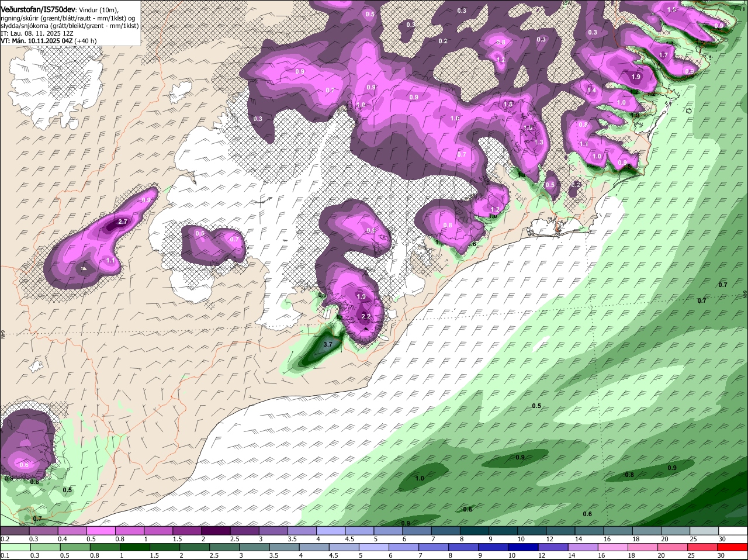Click the 'slydda/snjókoma' legend description line
This screenshot has height=560, width=748.
(69, 26)
